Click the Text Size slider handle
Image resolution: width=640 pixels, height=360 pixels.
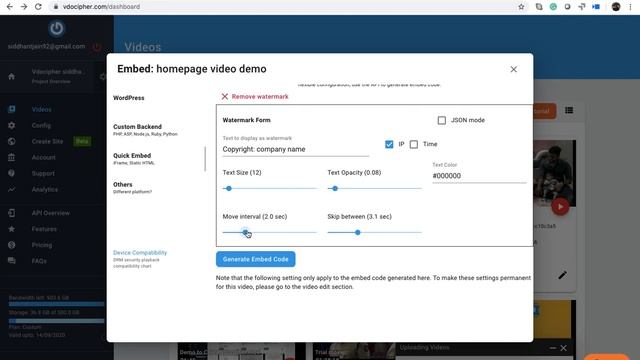pyautogui.click(x=229, y=189)
